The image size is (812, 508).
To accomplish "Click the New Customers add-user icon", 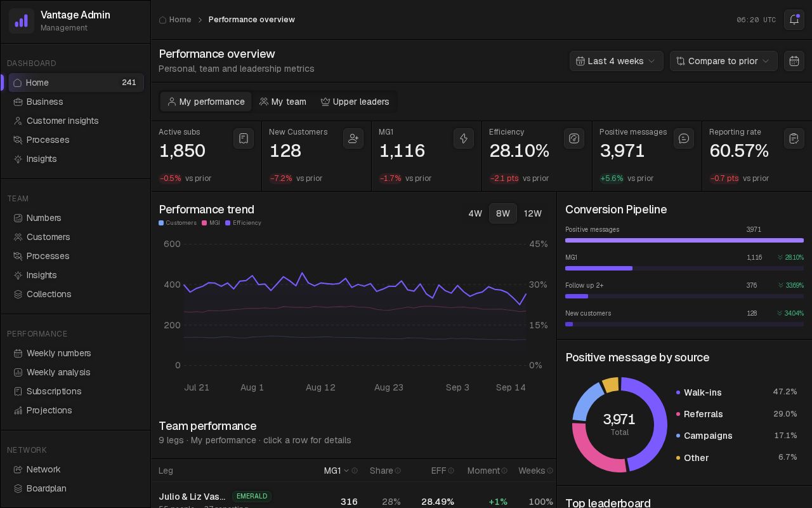I will pyautogui.click(x=353, y=138).
